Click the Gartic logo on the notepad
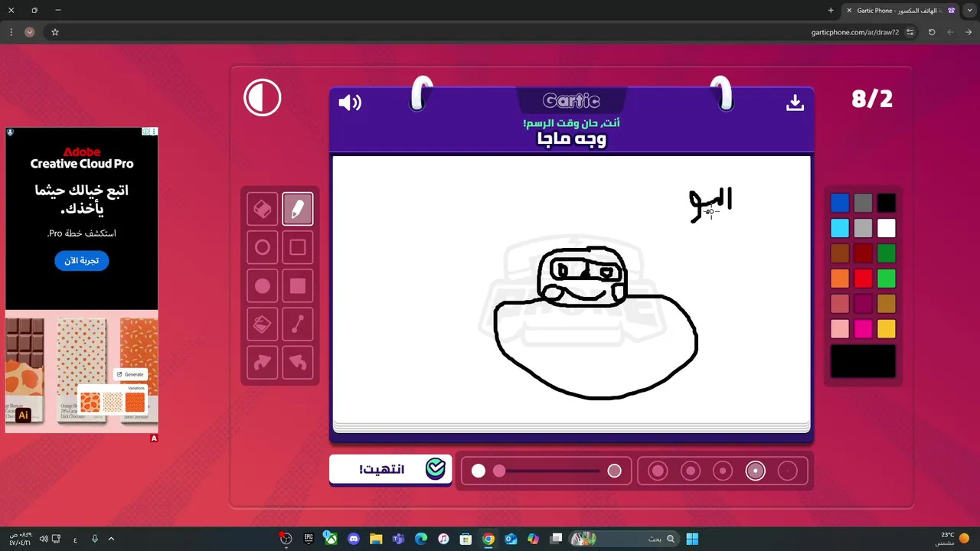Image resolution: width=980 pixels, height=551 pixels. pyautogui.click(x=571, y=100)
